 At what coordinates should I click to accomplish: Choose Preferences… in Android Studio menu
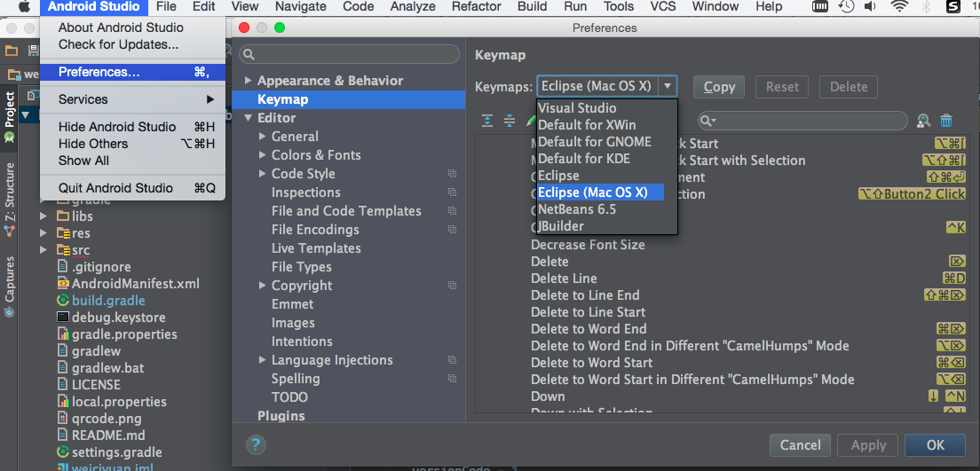click(x=132, y=72)
